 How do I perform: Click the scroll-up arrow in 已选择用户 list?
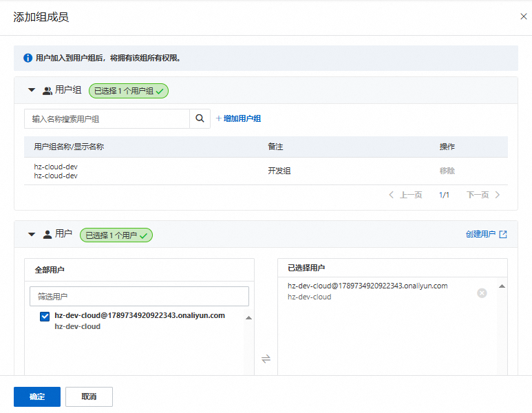pos(502,286)
